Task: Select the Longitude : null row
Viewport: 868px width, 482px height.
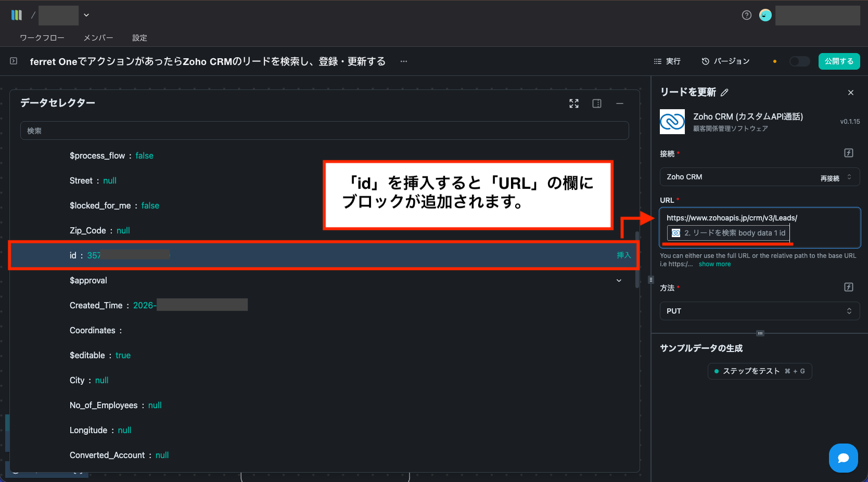Action: click(324, 430)
